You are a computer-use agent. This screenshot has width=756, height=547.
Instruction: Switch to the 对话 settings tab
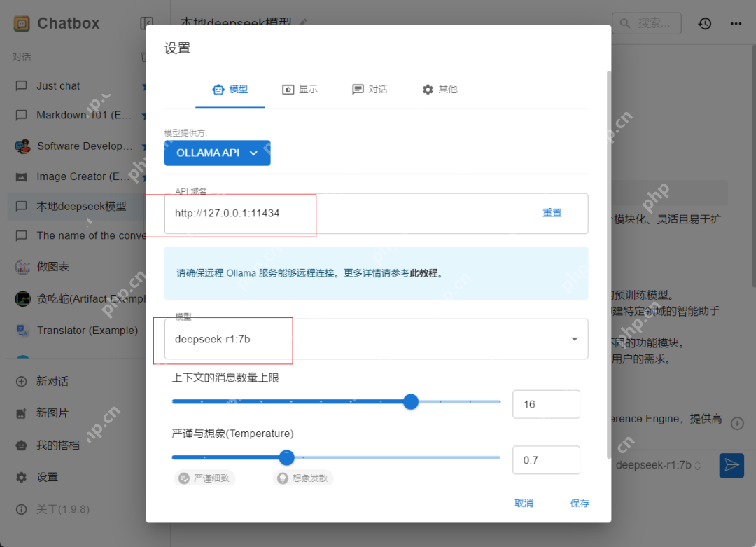pos(370,89)
